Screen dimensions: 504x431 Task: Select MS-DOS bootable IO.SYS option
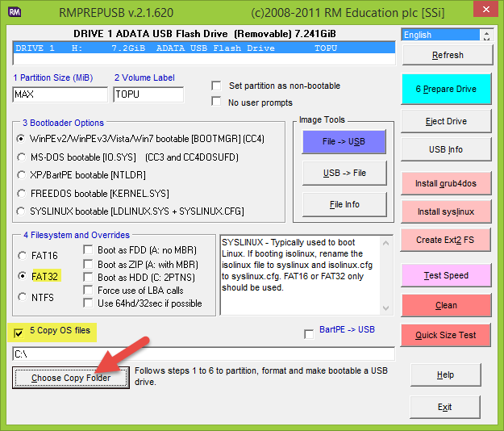click(21, 157)
